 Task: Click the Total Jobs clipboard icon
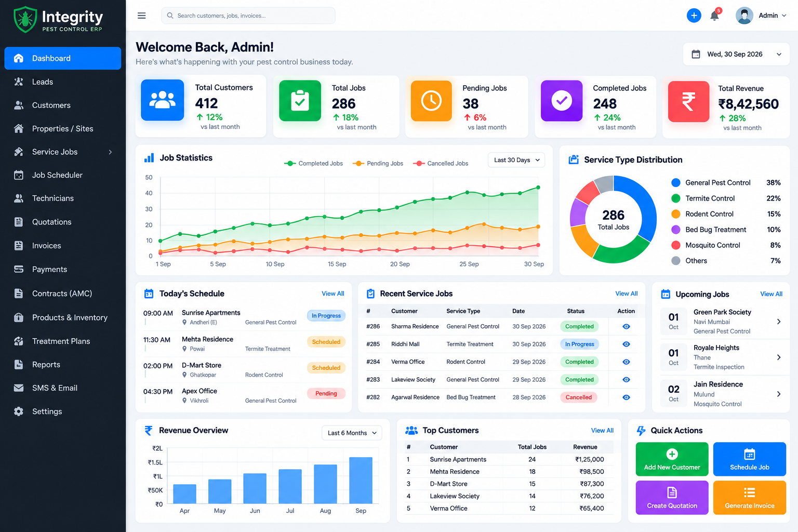(x=300, y=101)
